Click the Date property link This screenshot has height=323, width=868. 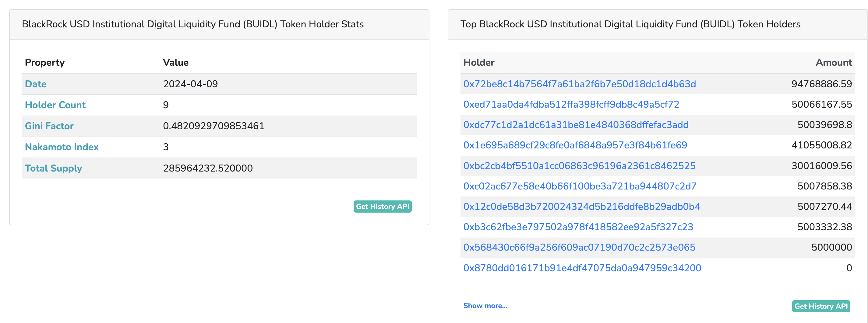pyautogui.click(x=36, y=84)
